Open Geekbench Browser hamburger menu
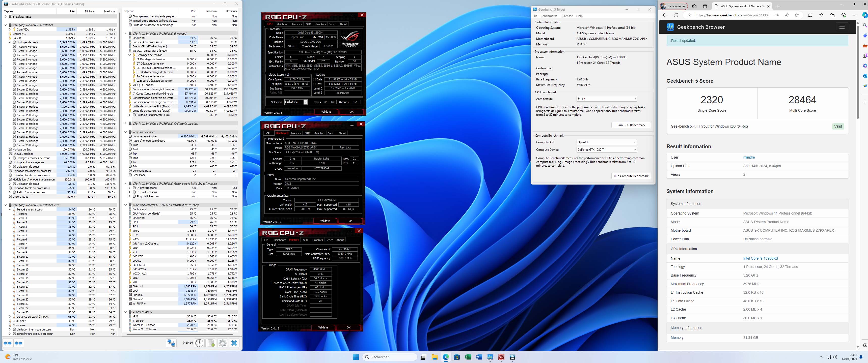The height and width of the screenshot is (363, 868). click(842, 27)
